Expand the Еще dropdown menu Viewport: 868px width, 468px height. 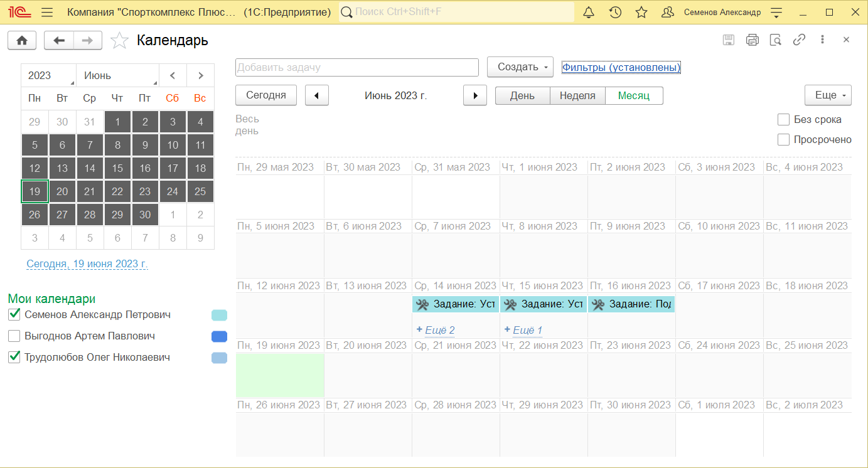point(828,95)
